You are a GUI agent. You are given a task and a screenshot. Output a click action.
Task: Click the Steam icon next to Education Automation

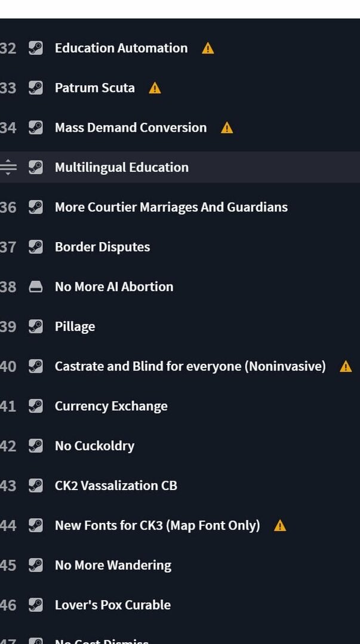[x=35, y=48]
